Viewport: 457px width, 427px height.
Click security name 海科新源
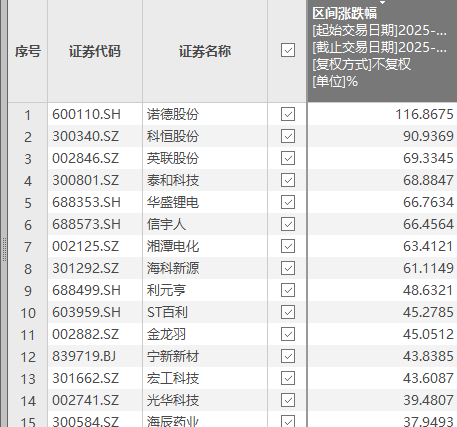pyautogui.click(x=173, y=269)
